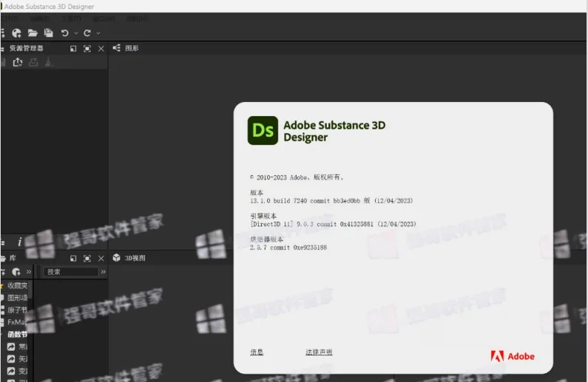
Task: Click the arrow icon beside 常 item
Action: click(x=11, y=347)
